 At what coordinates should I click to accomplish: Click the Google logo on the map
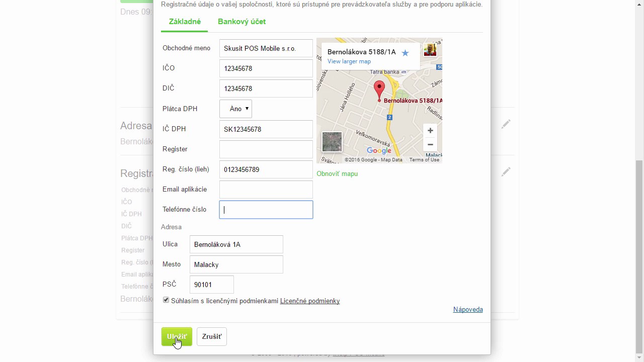379,150
